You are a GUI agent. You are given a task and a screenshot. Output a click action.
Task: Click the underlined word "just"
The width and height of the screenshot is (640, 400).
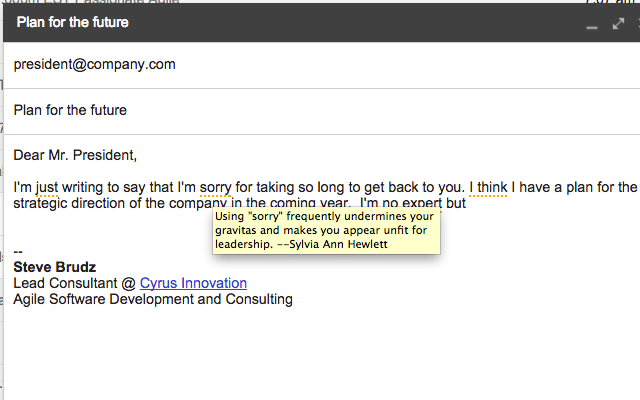tap(47, 187)
